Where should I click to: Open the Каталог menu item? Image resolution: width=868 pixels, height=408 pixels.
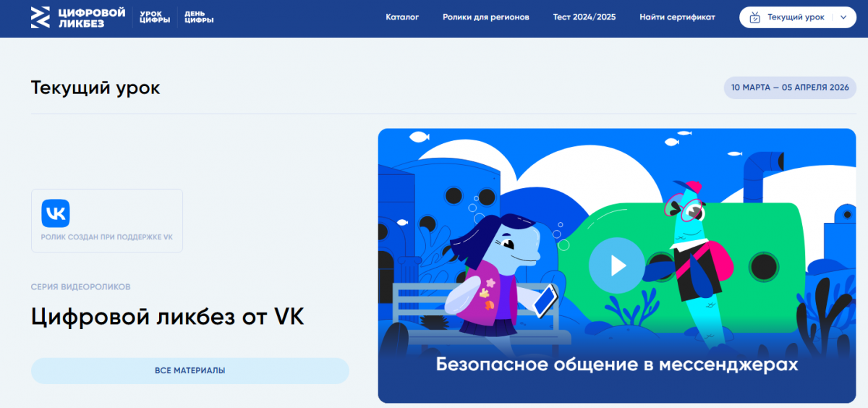tap(402, 17)
